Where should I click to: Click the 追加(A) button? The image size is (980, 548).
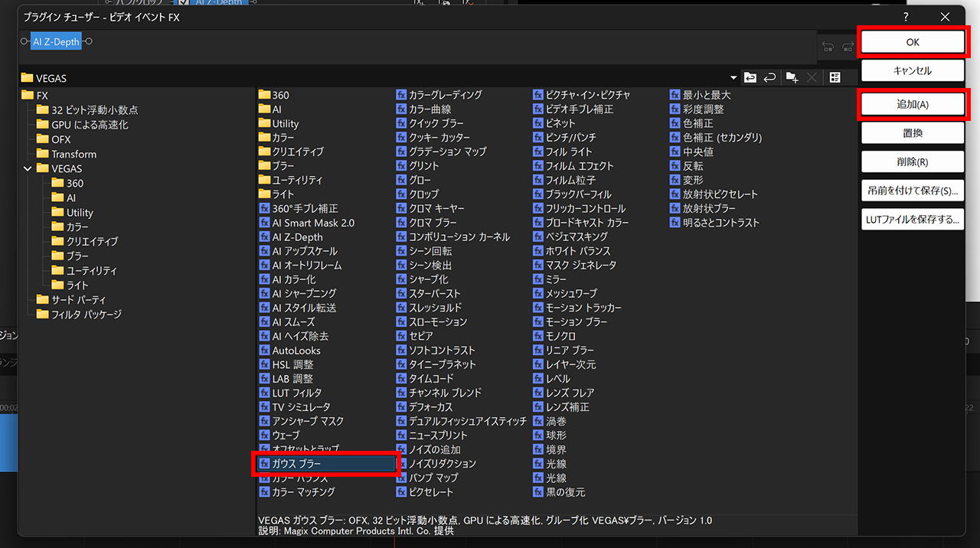[x=913, y=104]
